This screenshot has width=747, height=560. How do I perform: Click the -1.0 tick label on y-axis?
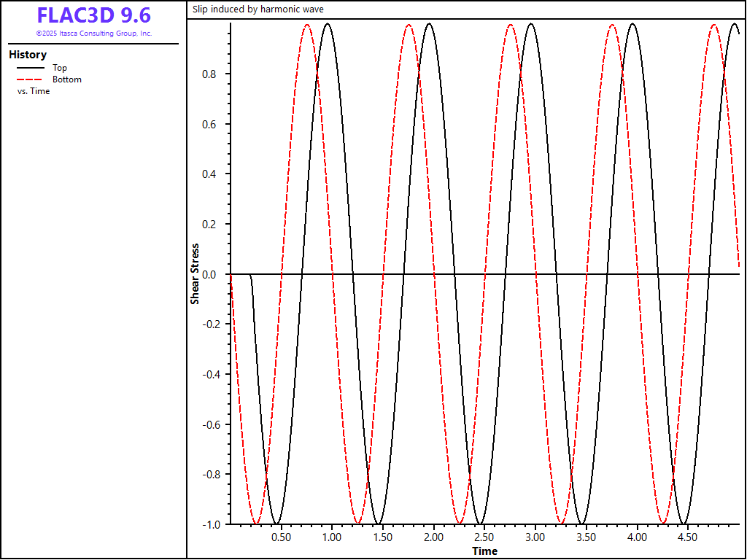point(212,524)
